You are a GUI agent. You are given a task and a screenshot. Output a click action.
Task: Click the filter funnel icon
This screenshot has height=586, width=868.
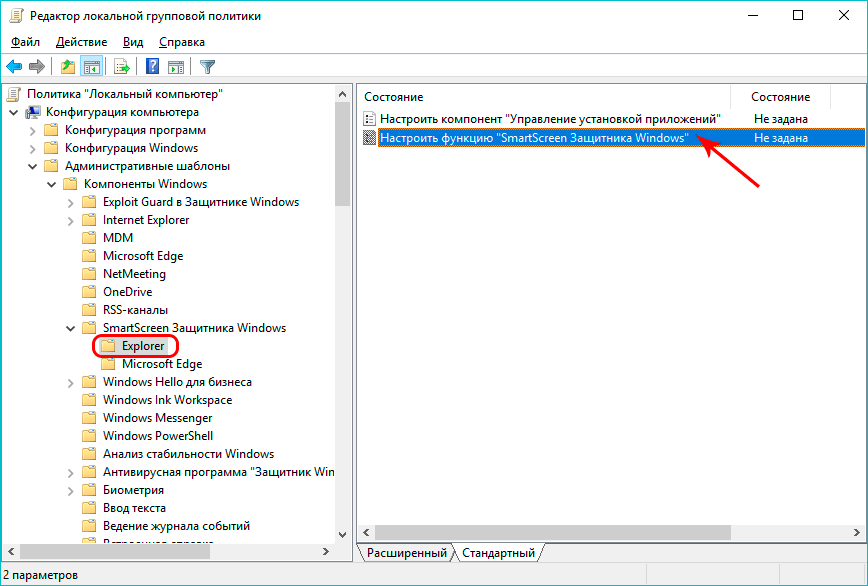tap(207, 67)
